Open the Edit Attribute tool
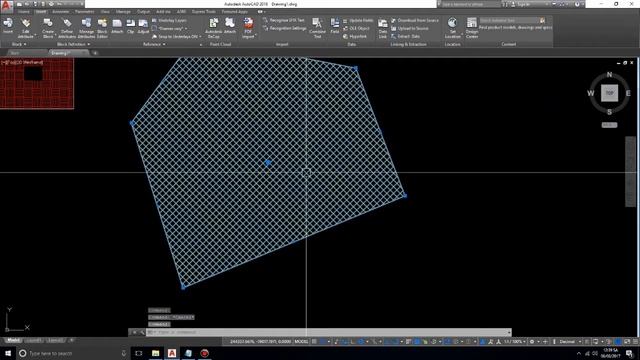Viewport: 640px width, 360px height. [26, 28]
